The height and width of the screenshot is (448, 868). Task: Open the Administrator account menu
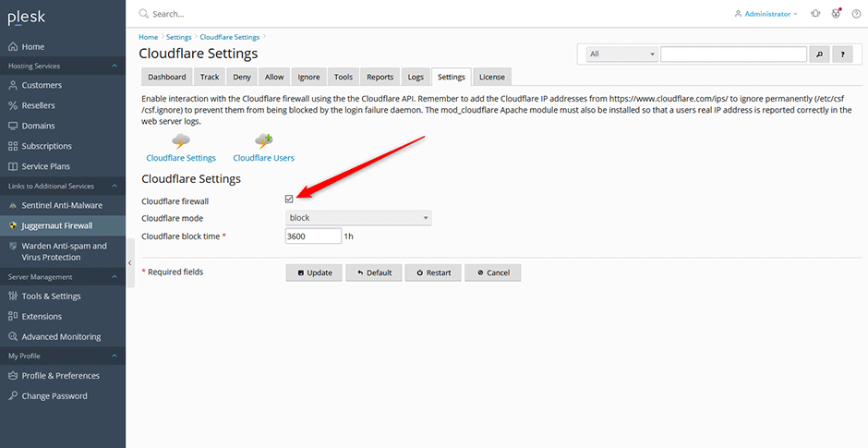pos(766,14)
